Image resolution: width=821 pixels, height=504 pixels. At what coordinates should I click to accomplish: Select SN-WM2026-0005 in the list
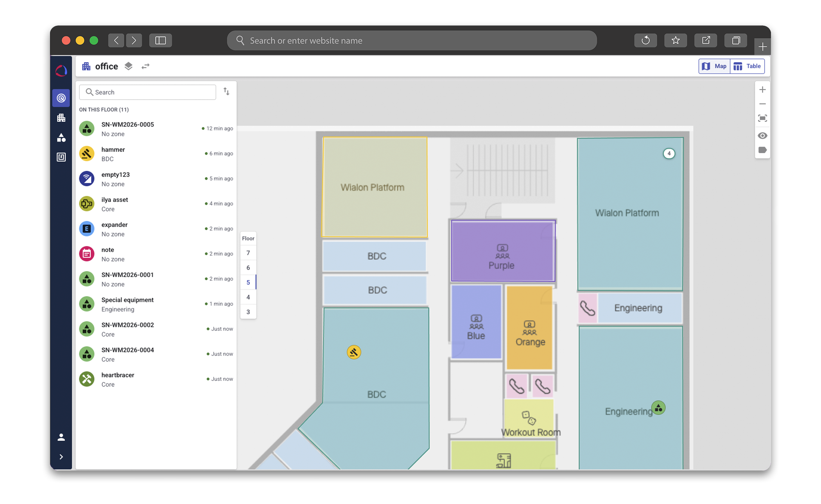pyautogui.click(x=156, y=129)
